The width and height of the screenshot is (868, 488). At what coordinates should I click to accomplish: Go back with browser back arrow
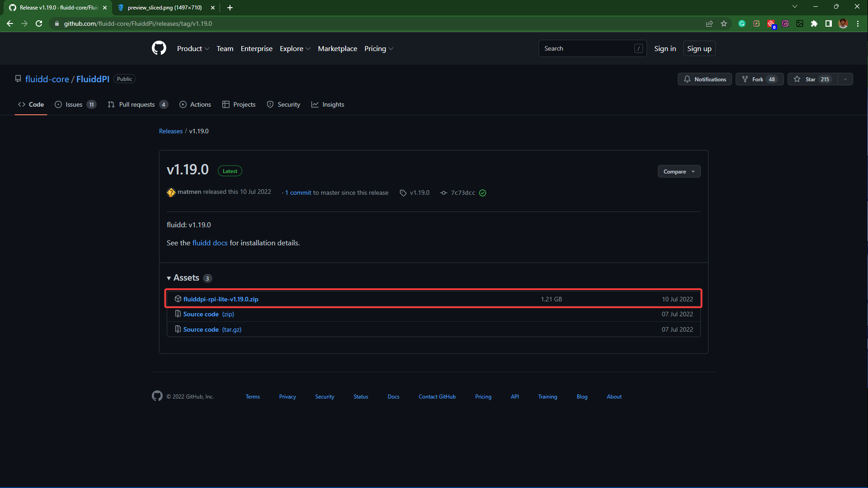[10, 23]
